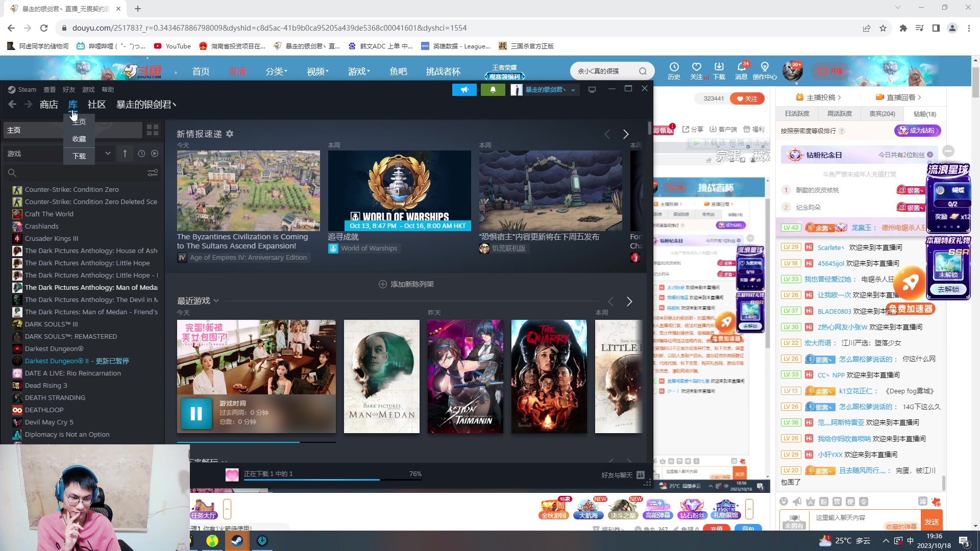Click 添加新陈列架 button
Image resolution: width=980 pixels, height=551 pixels.
(406, 284)
